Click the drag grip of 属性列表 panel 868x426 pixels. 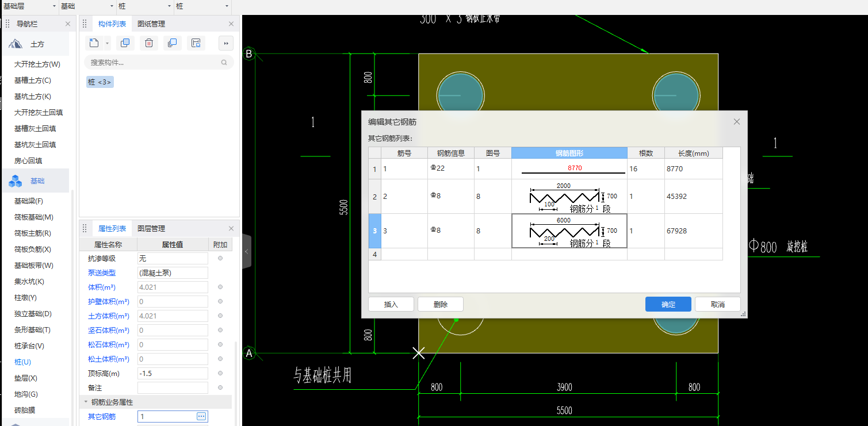coord(85,228)
